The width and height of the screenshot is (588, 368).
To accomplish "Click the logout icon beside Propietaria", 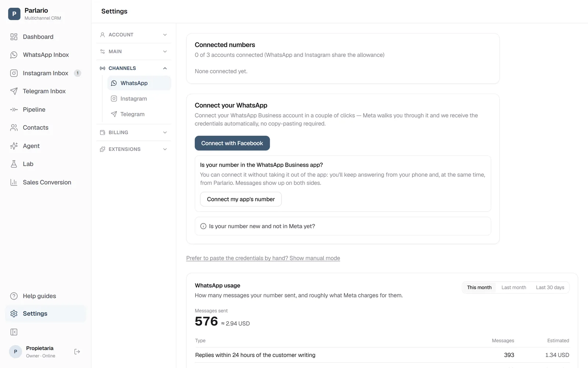I will 77,352.
